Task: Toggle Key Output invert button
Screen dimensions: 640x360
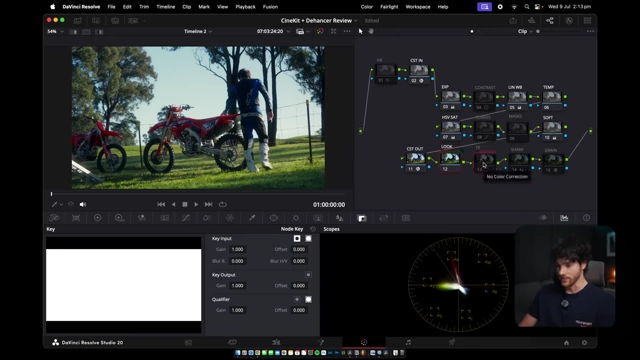Action: point(308,275)
